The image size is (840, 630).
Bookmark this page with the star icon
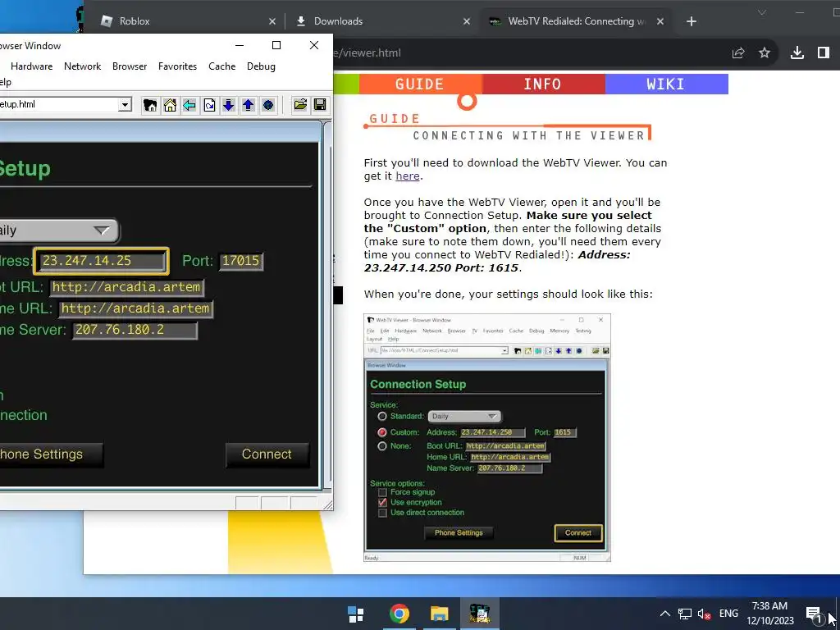pyautogui.click(x=765, y=52)
